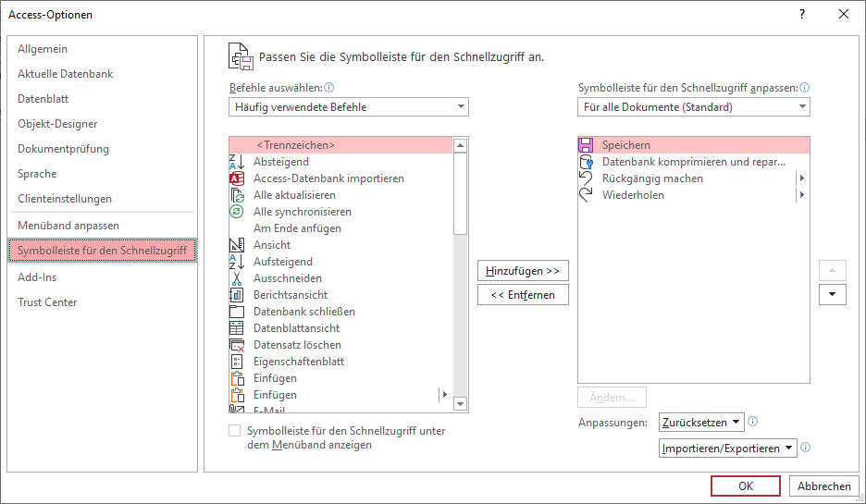Open the Objekt-Designer category

[102, 124]
